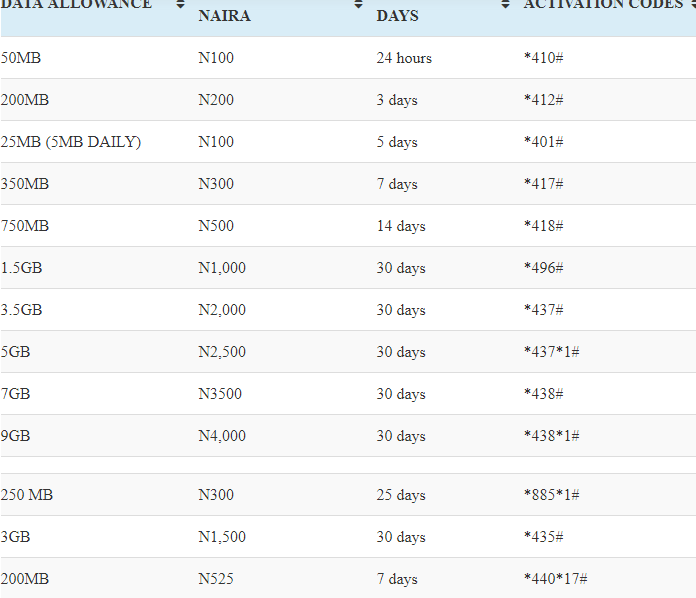Sort table by the DAYS column header

pos(397,16)
